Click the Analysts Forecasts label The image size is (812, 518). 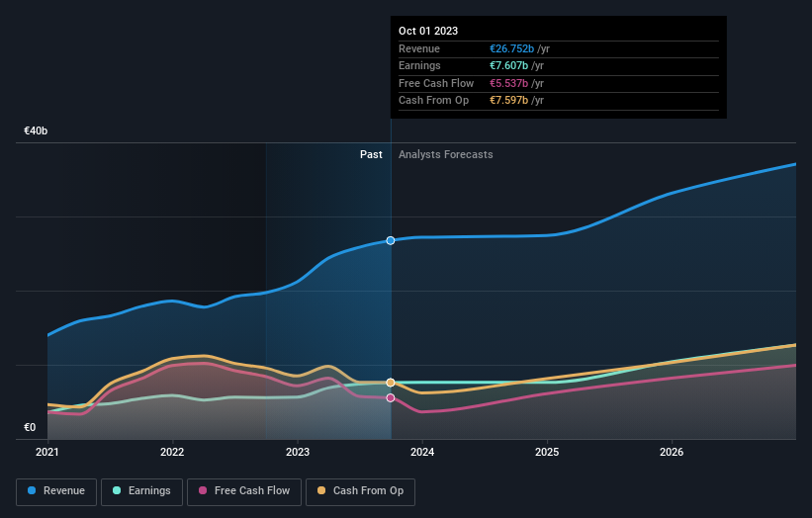(445, 155)
